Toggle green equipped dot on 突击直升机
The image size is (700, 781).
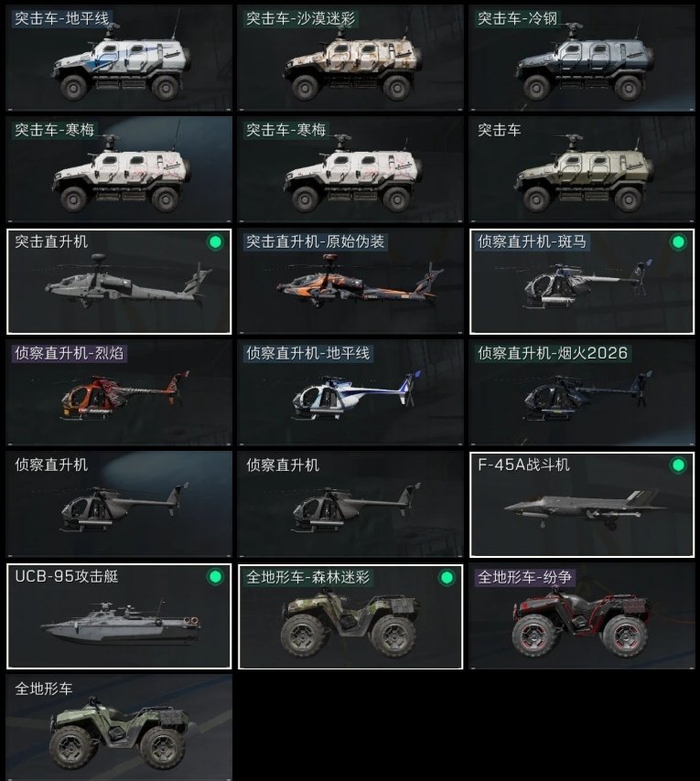(x=215, y=242)
